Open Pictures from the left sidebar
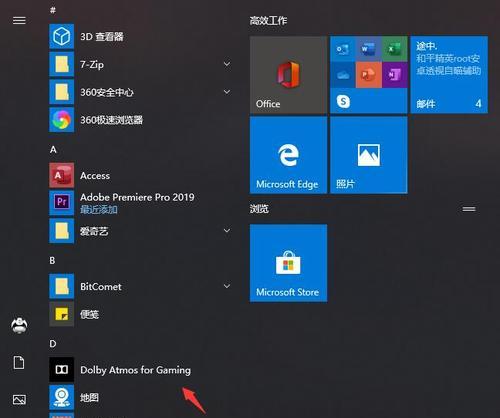This screenshot has width=500, height=418. [19, 399]
